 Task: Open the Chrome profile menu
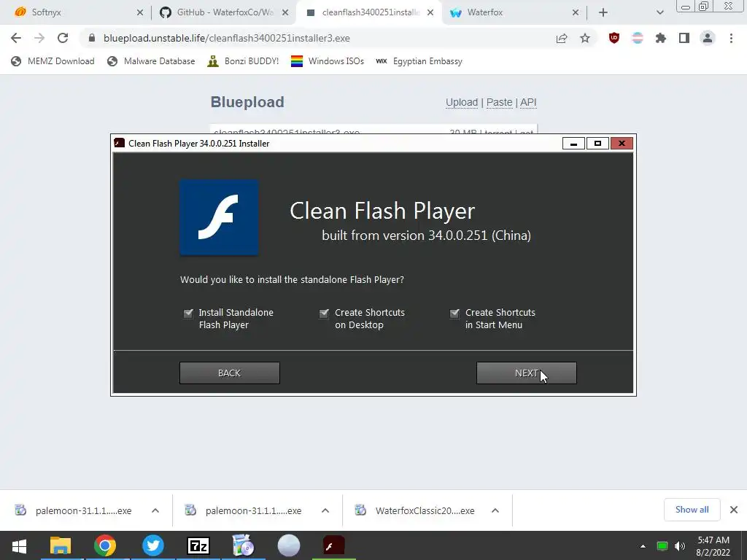[708, 38]
